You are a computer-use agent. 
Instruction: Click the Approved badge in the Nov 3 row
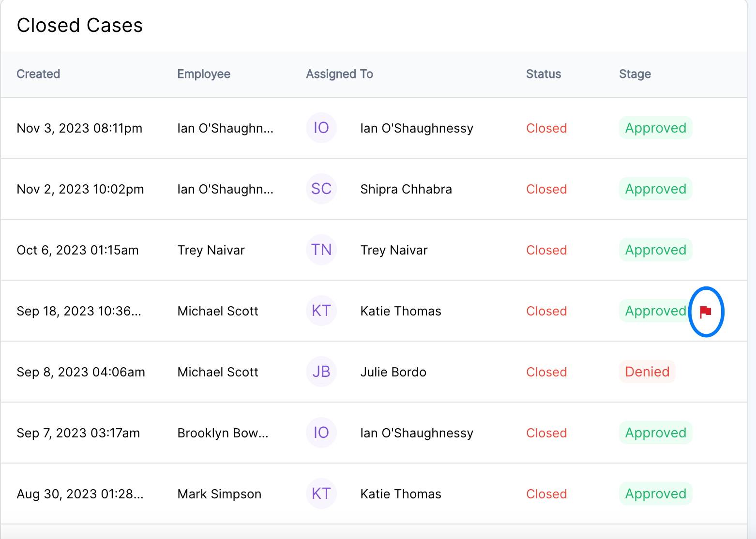point(656,128)
